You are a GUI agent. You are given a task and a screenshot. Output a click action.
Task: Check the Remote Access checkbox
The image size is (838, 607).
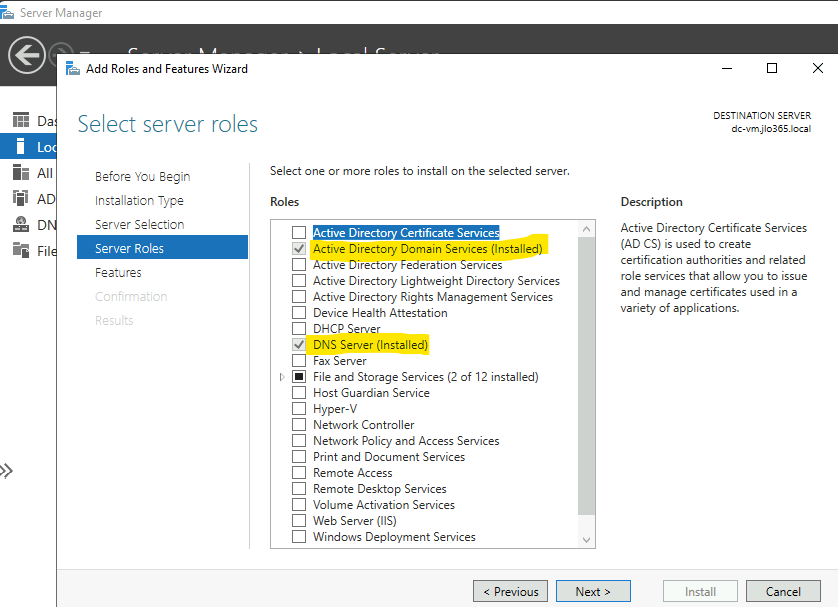[x=299, y=473]
